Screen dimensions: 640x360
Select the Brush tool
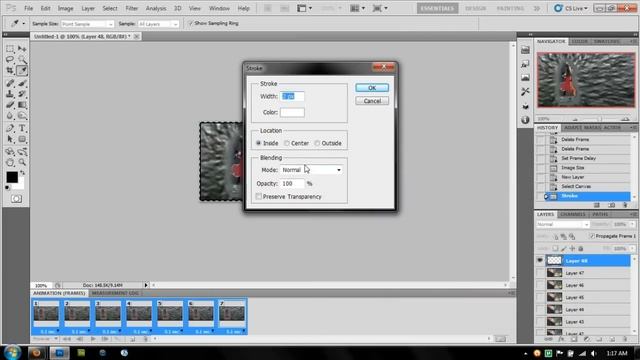pos(22,83)
